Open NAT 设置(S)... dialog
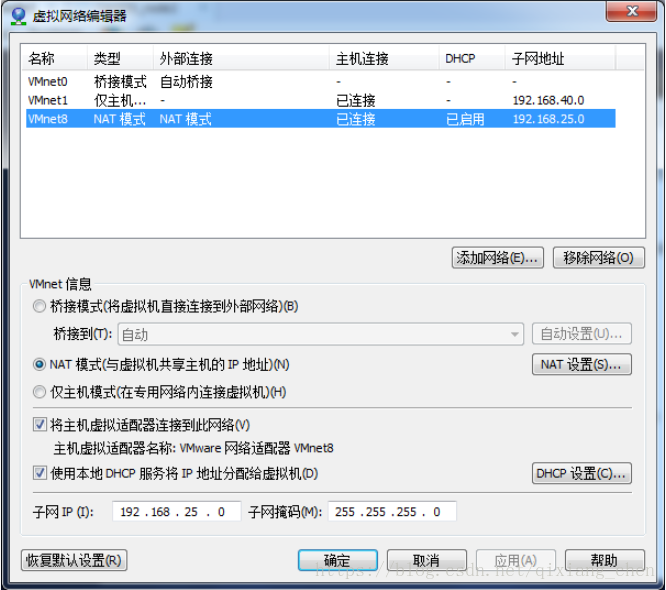Screen dimensions: 666x590 581,364
